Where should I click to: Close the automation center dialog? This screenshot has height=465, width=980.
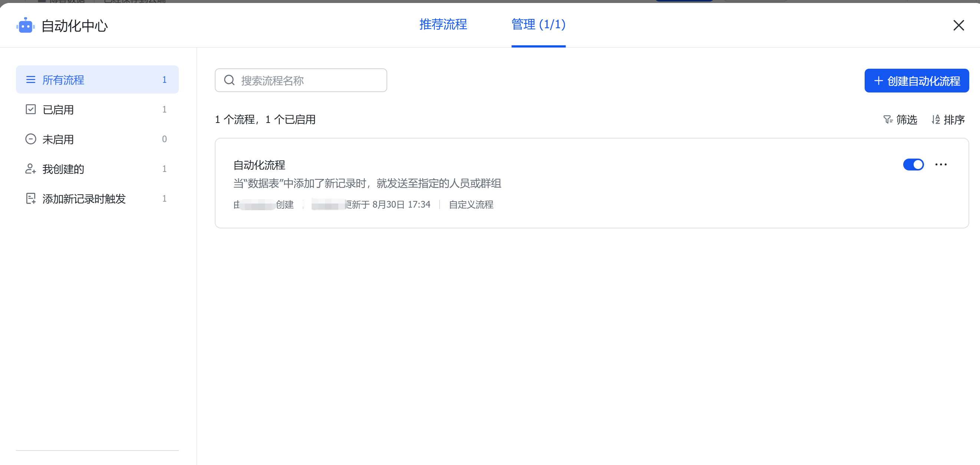click(958, 26)
